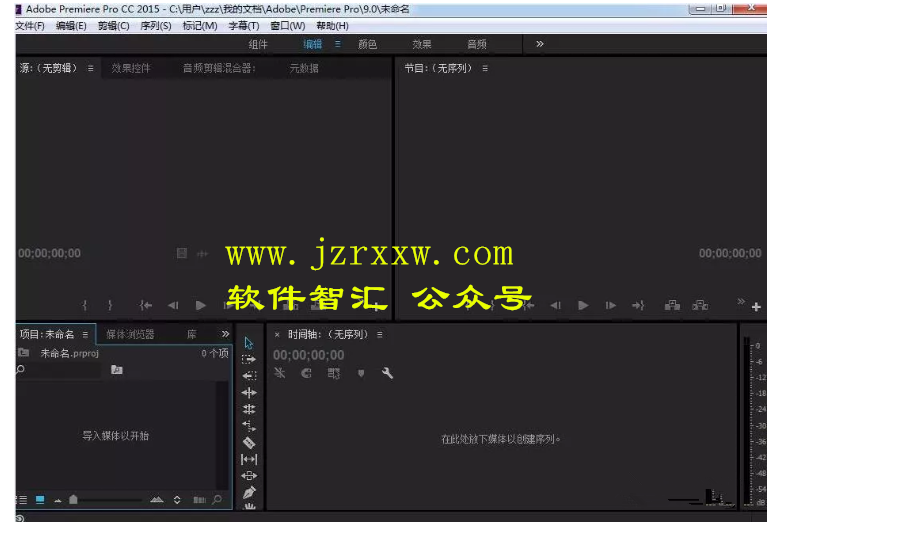
Task: Open timeline display settings wrench
Action: (x=387, y=373)
